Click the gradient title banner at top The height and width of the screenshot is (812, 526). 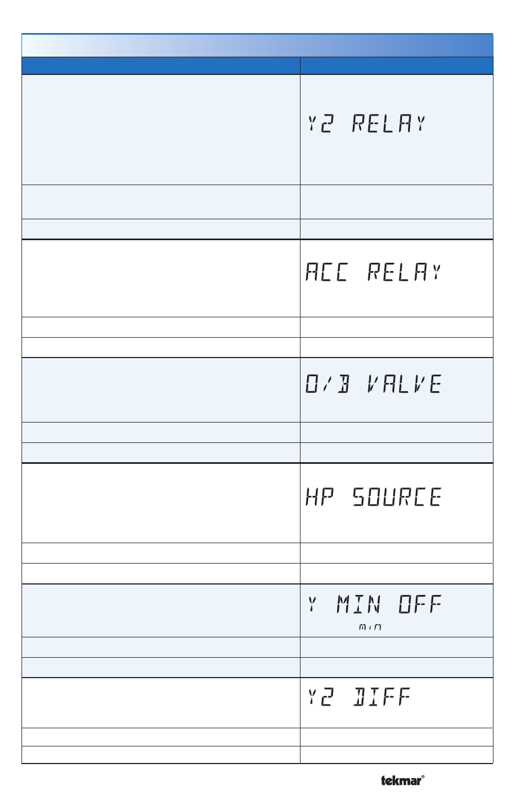257,45
